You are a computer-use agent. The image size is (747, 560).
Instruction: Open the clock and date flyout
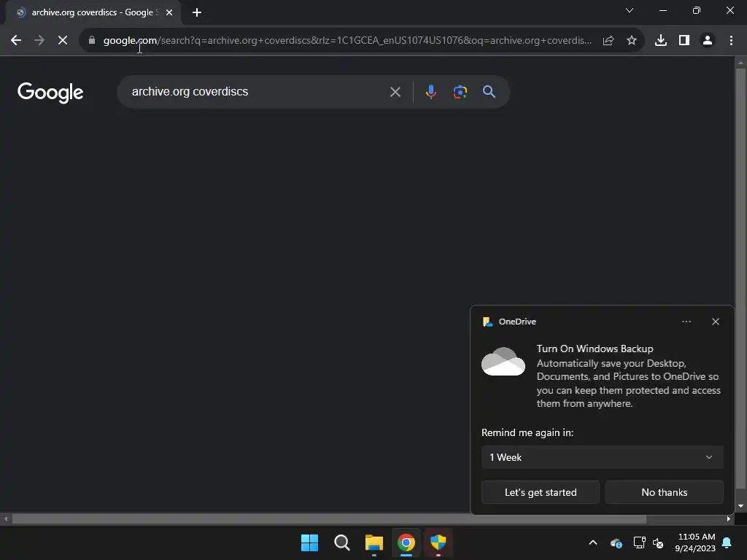(695, 542)
